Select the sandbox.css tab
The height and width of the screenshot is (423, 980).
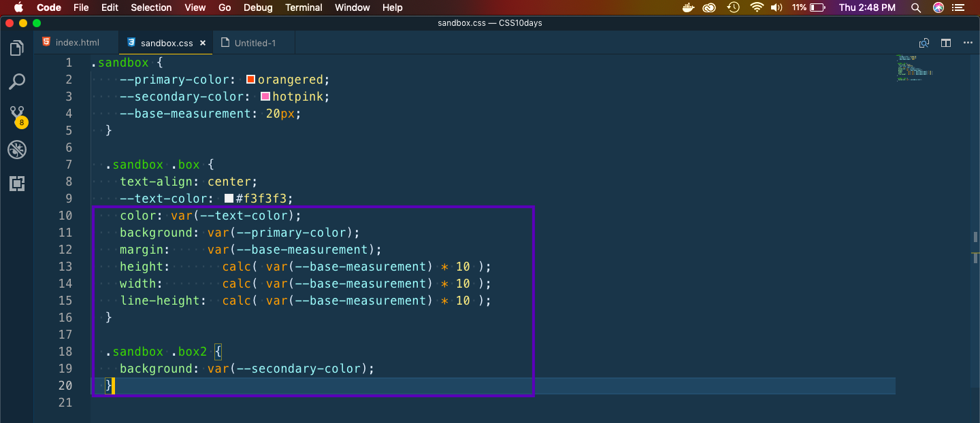(165, 43)
